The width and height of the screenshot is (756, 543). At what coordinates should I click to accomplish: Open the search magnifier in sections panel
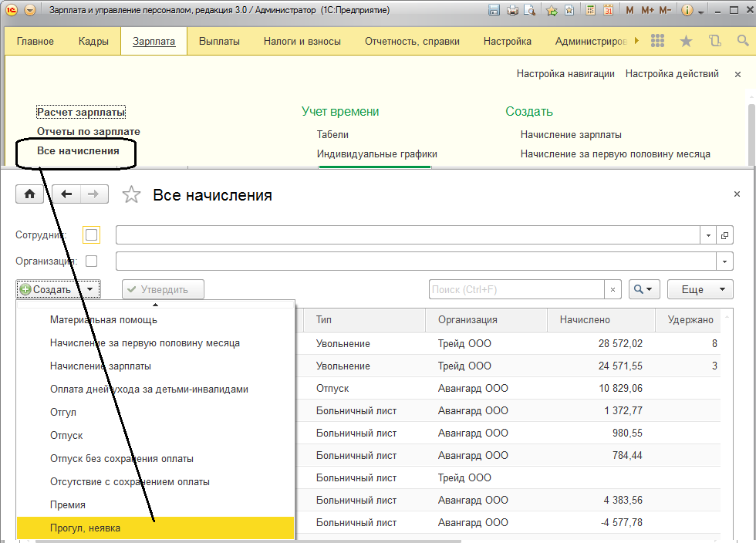[743, 41]
